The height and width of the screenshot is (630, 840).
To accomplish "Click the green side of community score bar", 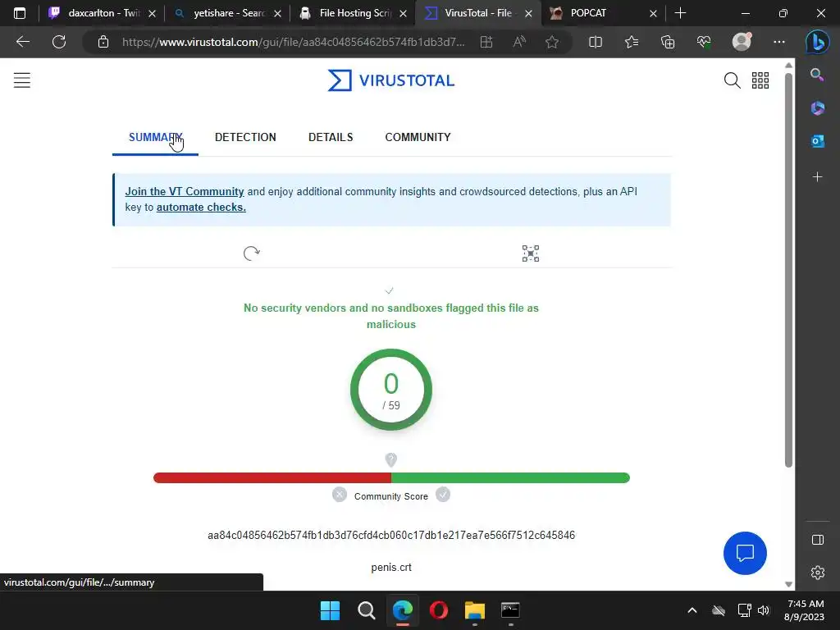I will coord(510,478).
